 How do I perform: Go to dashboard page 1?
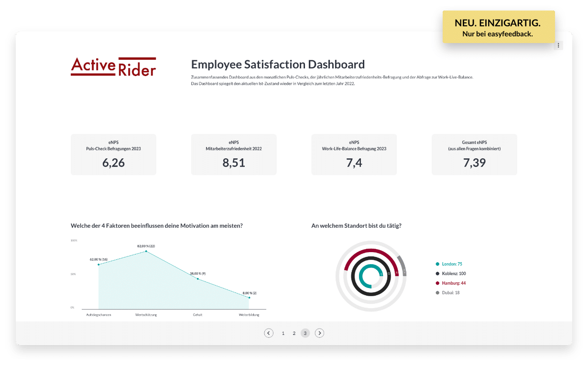click(x=283, y=333)
